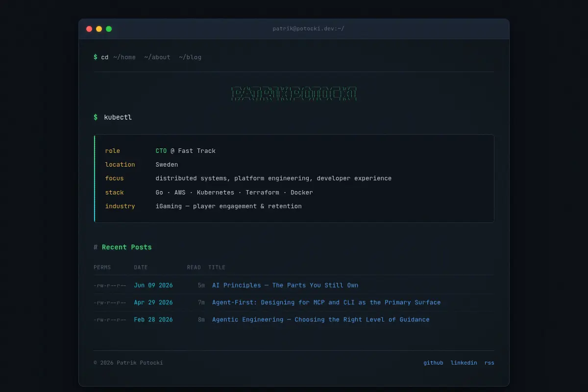
Task: Click the kubectl command text
Action: [118, 117]
